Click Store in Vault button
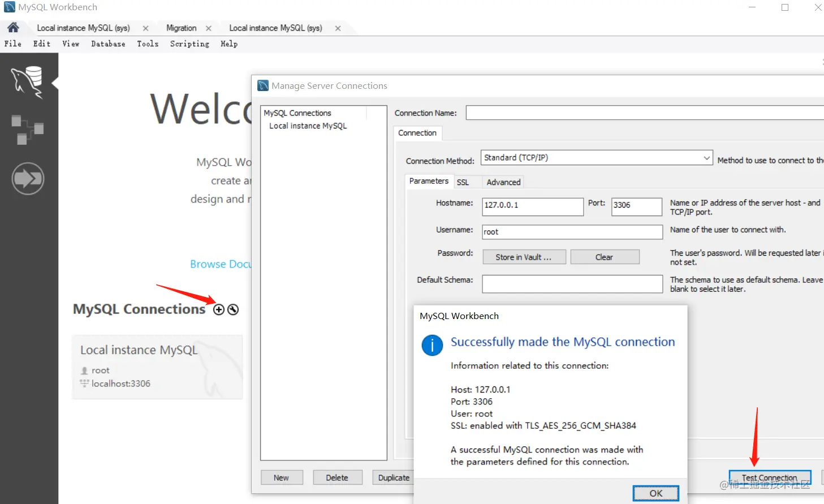Image resolution: width=824 pixels, height=504 pixels. point(524,257)
